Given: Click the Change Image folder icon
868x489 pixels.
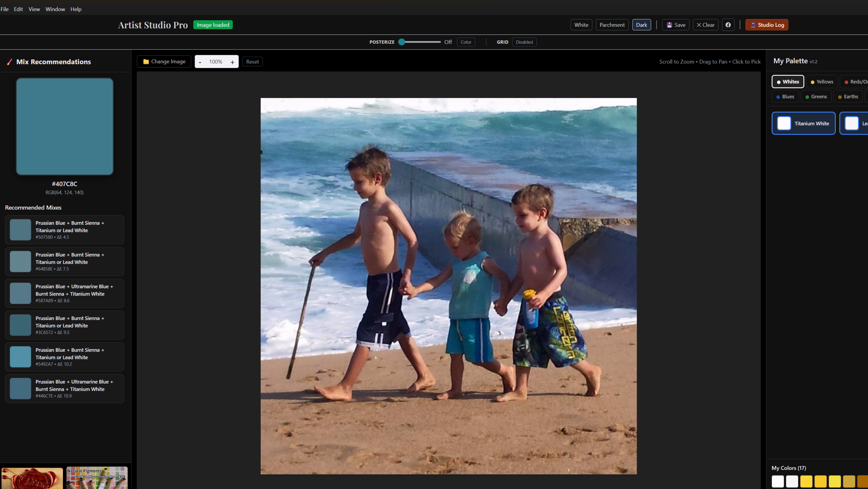Looking at the screenshot, I should [x=146, y=61].
